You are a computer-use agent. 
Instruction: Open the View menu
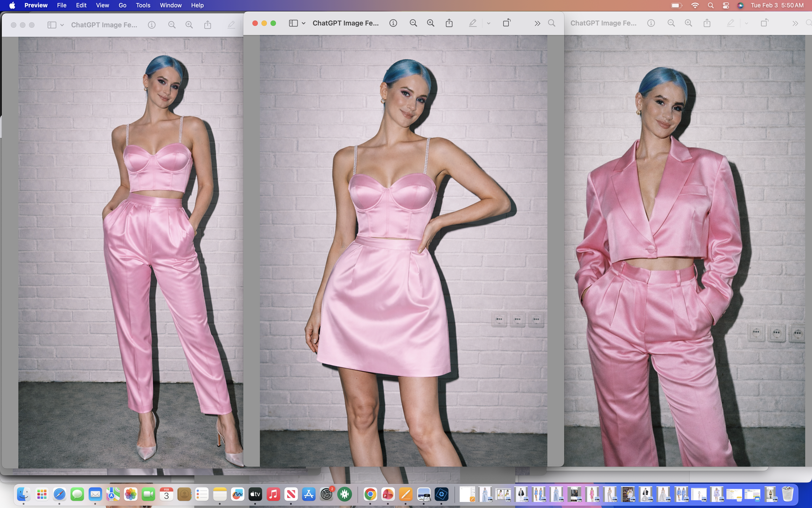[102, 6]
